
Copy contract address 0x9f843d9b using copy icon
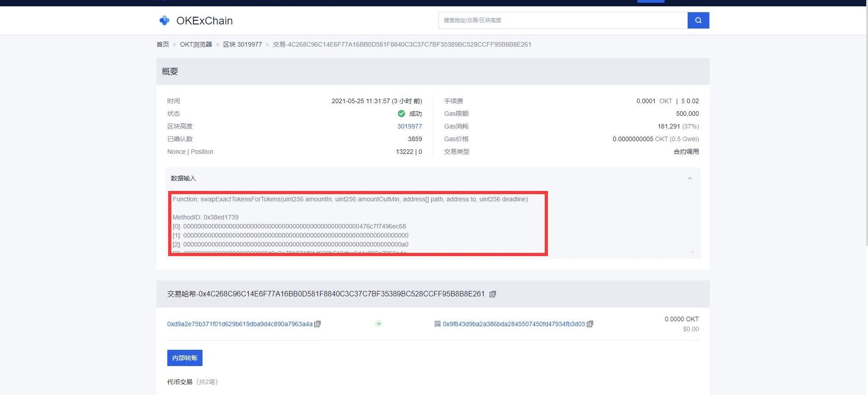[590, 324]
